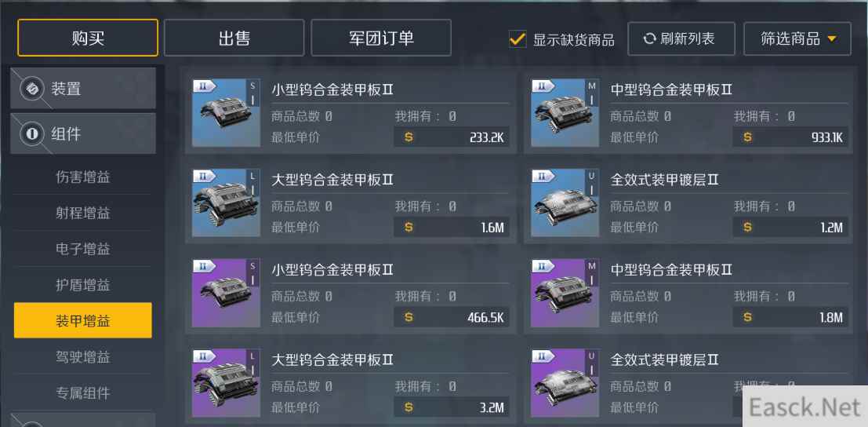The height and width of the screenshot is (427, 868).
Task: Click the 装置 category icon in sidebar
Action: [x=32, y=89]
